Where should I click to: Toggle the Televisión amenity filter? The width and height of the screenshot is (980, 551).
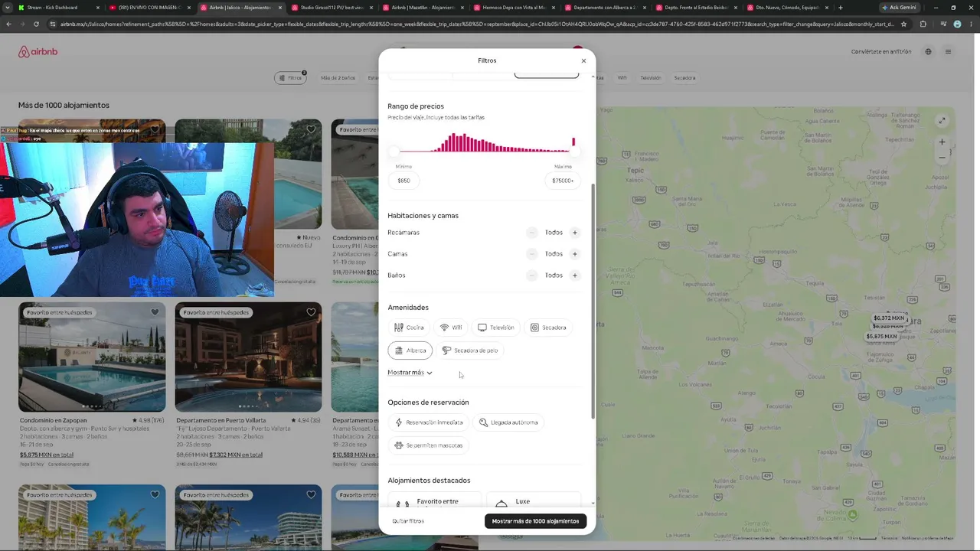496,328
